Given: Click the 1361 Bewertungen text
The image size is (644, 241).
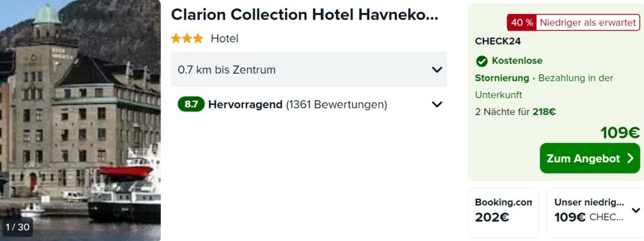Looking at the screenshot, I should 337,104.
